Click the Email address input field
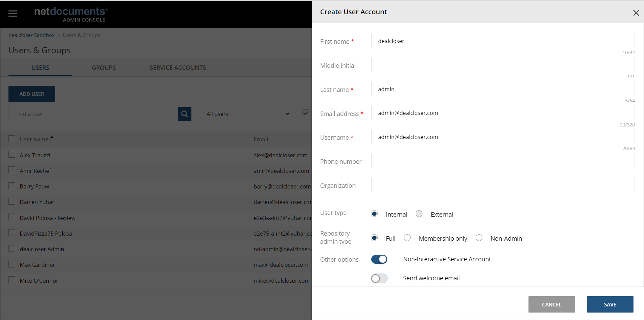 click(503, 113)
